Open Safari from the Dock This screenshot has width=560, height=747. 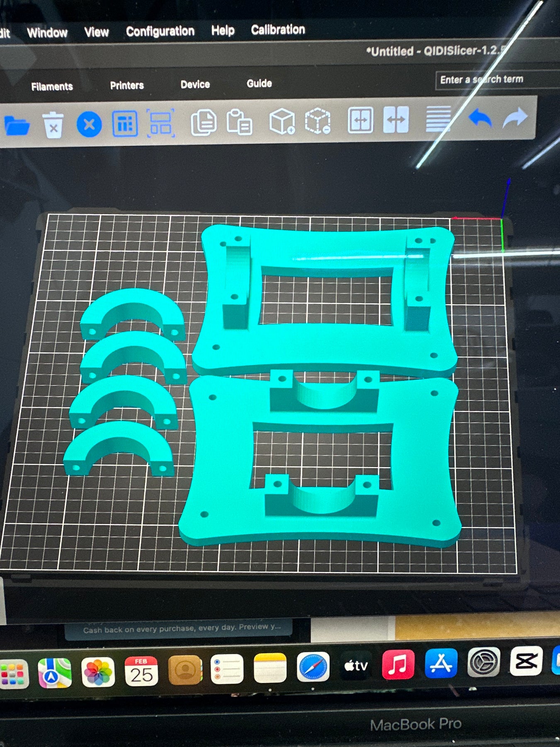click(x=313, y=667)
